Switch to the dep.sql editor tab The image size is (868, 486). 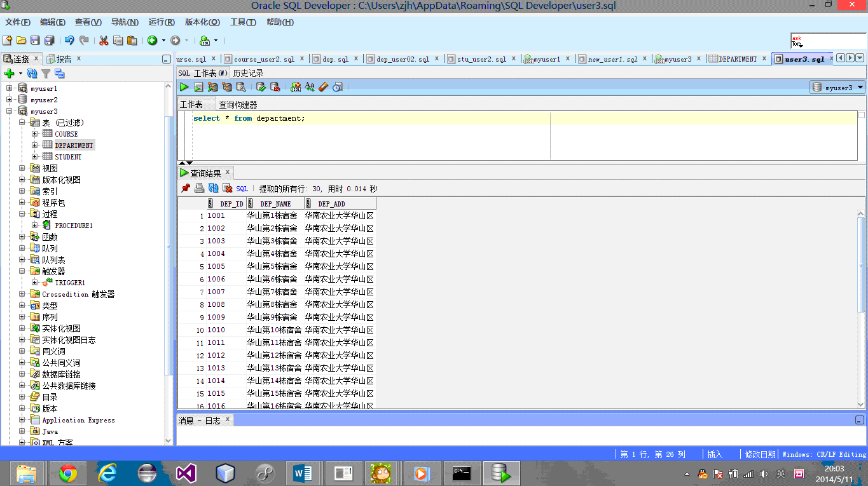pos(335,59)
